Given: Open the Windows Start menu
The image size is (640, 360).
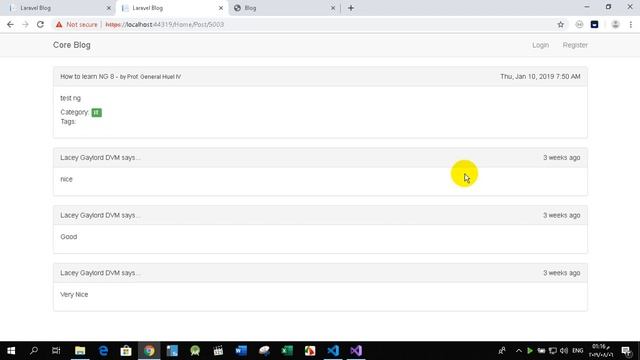Looking at the screenshot, I should pos(11,351).
